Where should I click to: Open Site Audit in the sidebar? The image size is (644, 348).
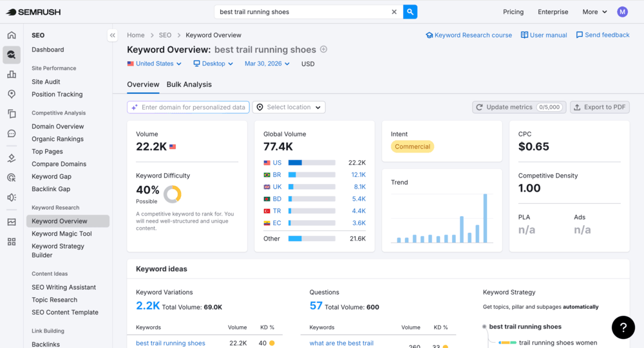coord(46,82)
